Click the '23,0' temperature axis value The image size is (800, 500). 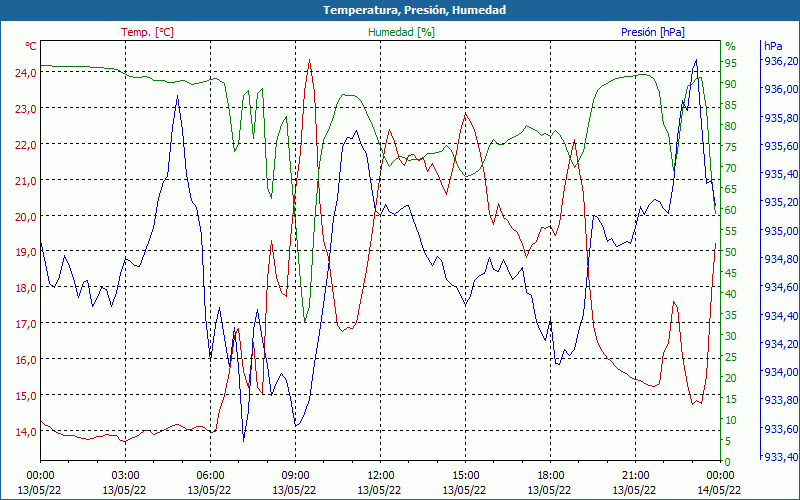pos(26,108)
